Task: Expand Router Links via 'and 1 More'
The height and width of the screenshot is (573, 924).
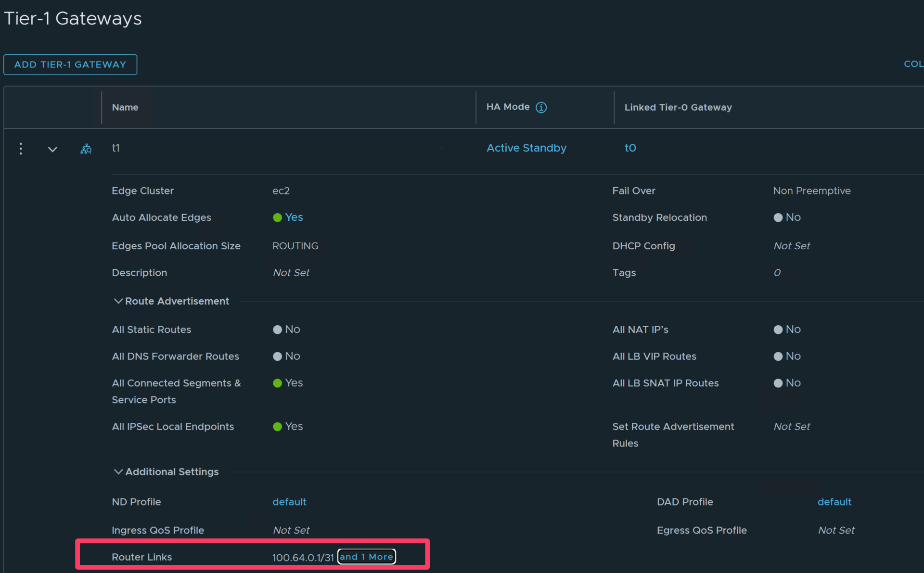Action: pos(366,557)
